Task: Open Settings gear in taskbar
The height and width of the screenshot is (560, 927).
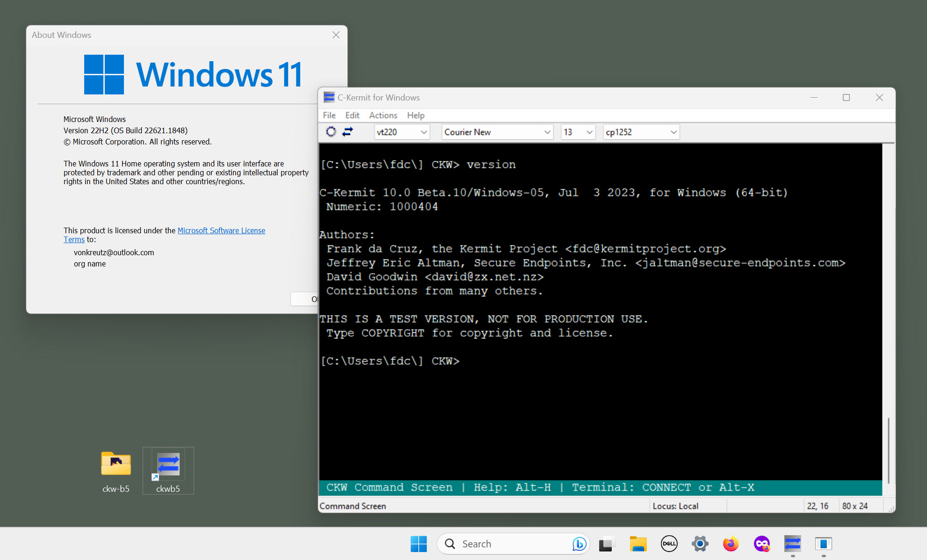Action: coord(700,544)
